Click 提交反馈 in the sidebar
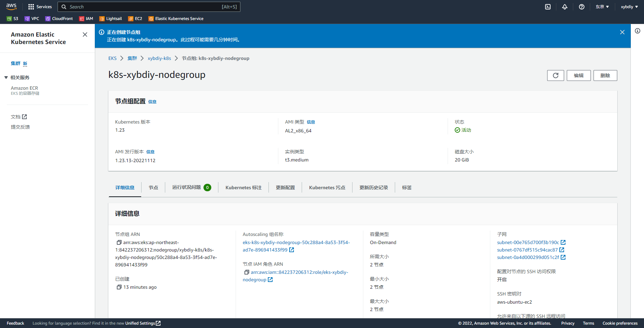Image resolution: width=644 pixels, height=328 pixels. tap(20, 127)
